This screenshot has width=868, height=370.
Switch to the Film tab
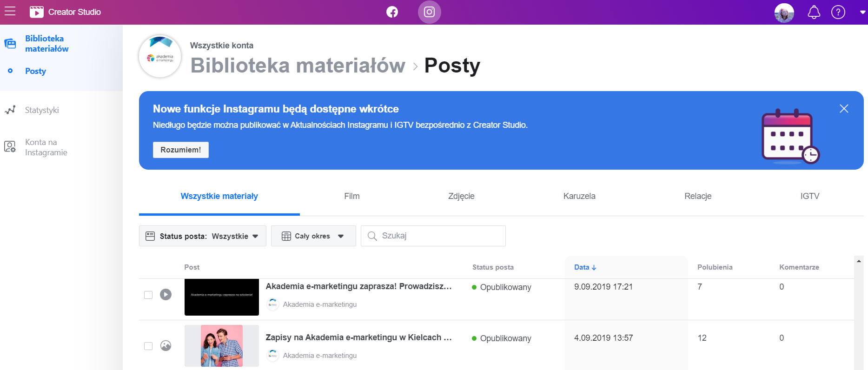point(352,196)
